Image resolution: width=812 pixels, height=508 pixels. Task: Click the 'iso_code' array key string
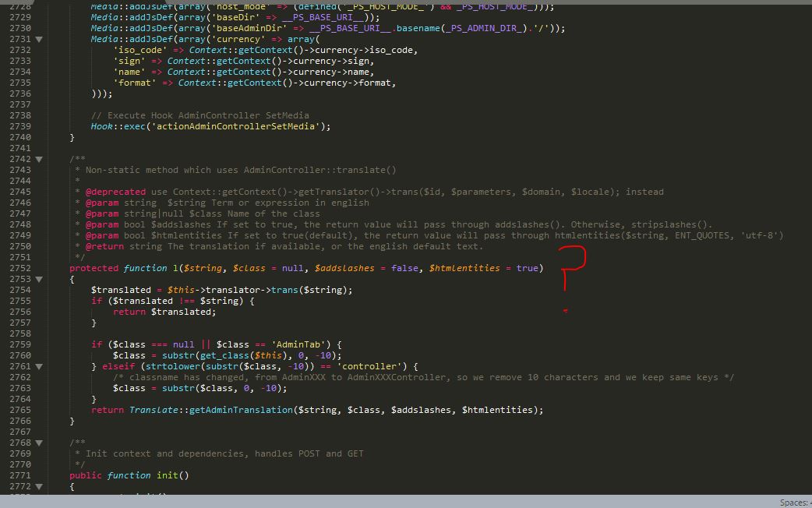point(139,50)
